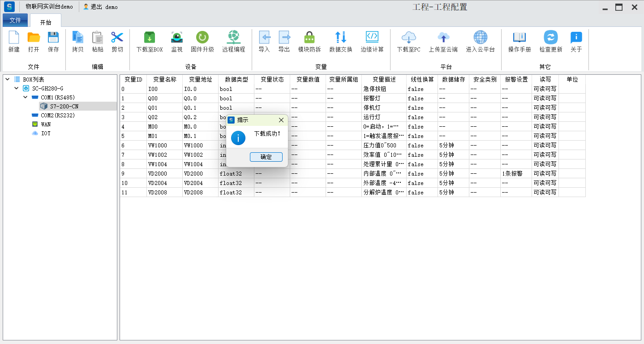Close the 提示 dialog box
This screenshot has height=344, width=644.
point(281,120)
